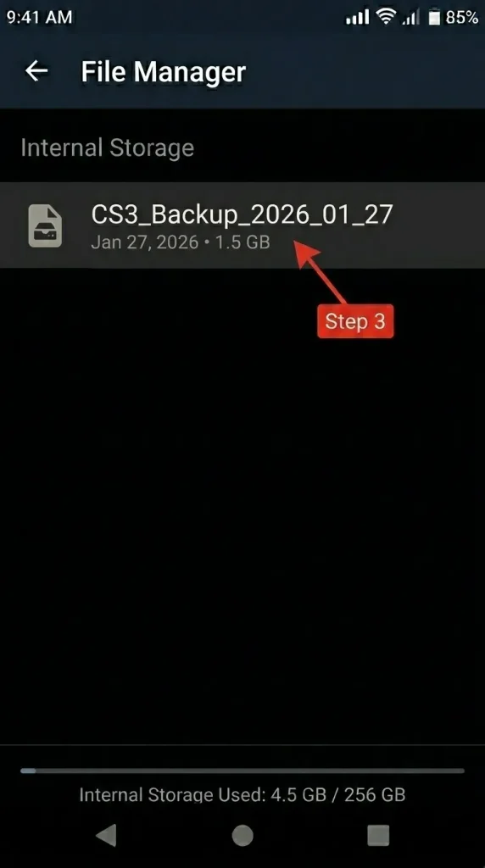Tap the battery icon showing 85%

435,18
